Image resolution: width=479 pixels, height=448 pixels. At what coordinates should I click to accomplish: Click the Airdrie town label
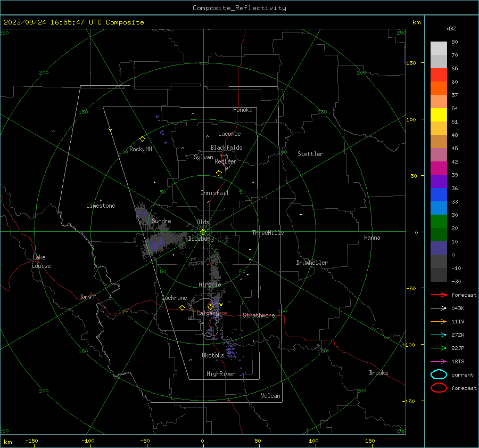[210, 284]
